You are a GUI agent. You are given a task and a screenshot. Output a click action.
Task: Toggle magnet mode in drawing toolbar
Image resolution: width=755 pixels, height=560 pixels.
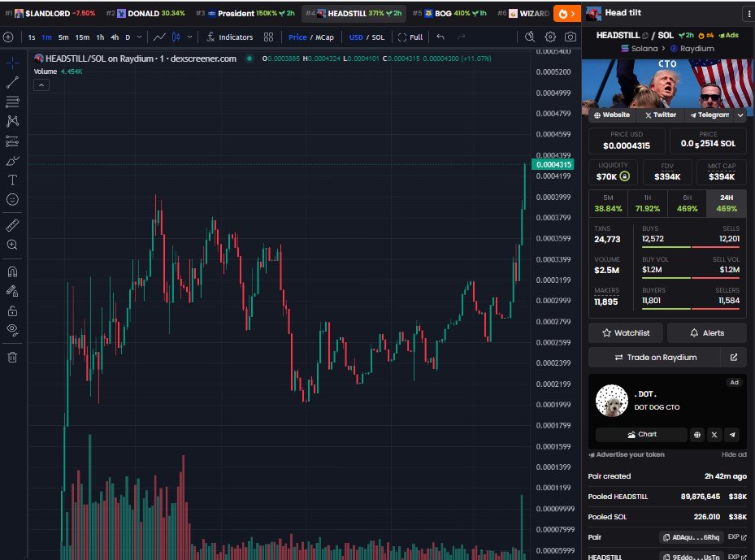point(12,271)
